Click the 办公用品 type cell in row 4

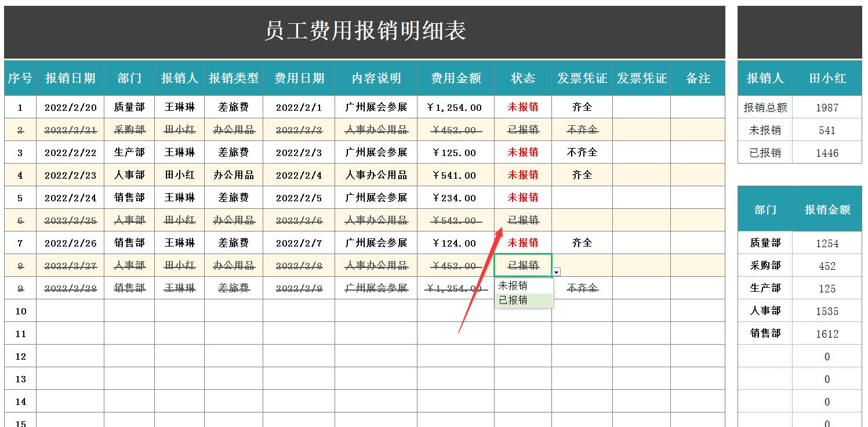click(234, 175)
